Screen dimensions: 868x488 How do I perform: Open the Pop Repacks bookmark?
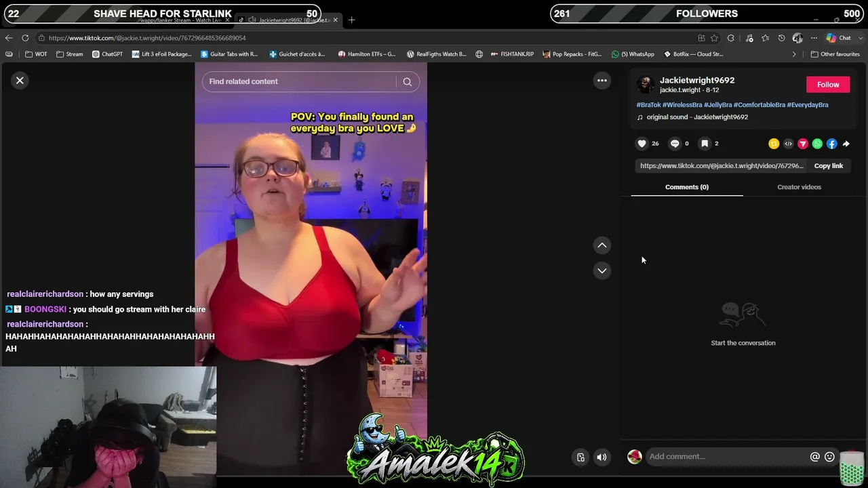[572, 54]
